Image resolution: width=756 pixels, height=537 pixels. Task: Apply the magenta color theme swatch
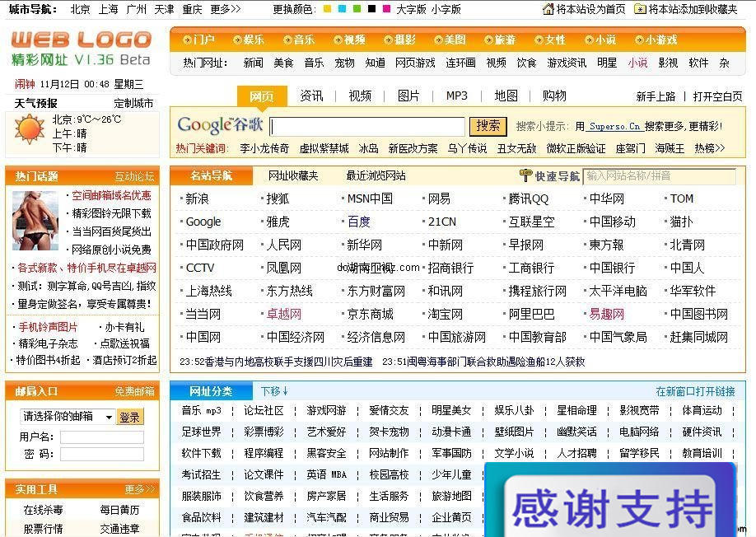(386, 9)
